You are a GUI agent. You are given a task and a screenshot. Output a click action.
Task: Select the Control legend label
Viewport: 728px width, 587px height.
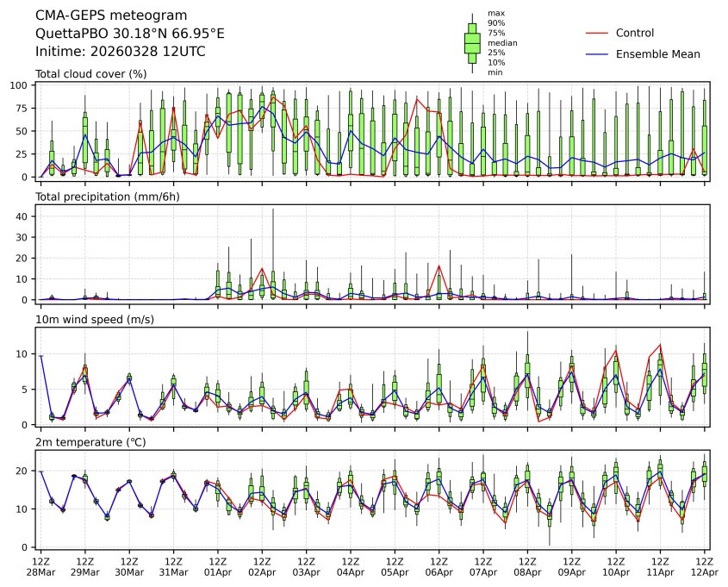click(635, 33)
